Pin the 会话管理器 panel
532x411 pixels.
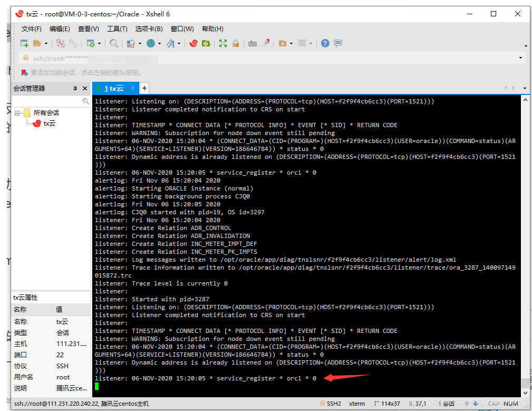click(75, 89)
